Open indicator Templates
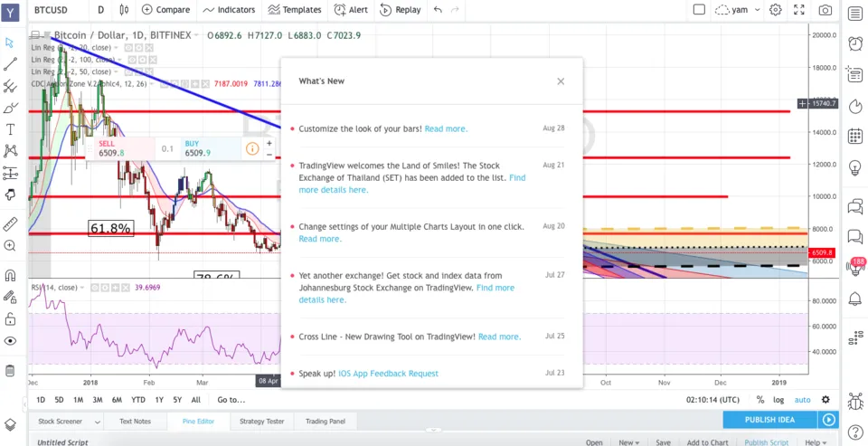 [295, 9]
